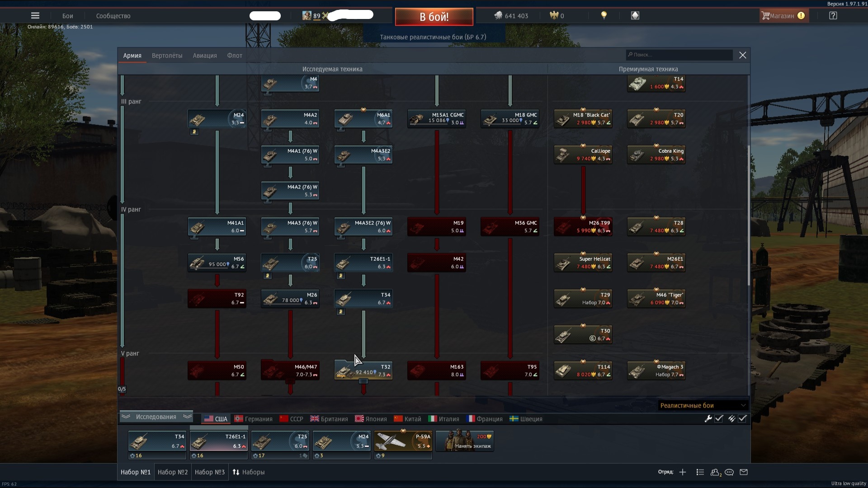Image resolution: width=868 pixels, height=488 pixels.
Task: Click the Golden Eagles balance icon
Action: (x=554, y=15)
